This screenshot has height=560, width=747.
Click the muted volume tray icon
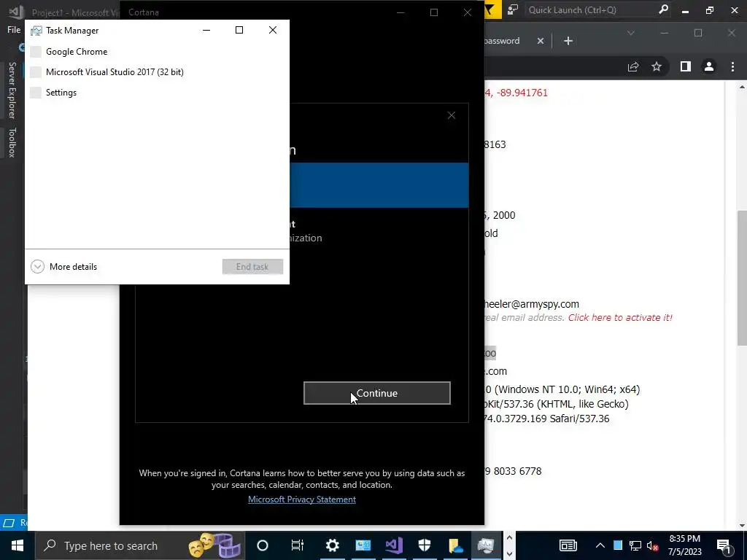pyautogui.click(x=652, y=545)
